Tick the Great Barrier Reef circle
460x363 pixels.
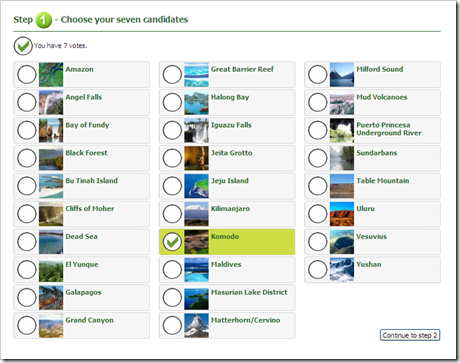[172, 74]
